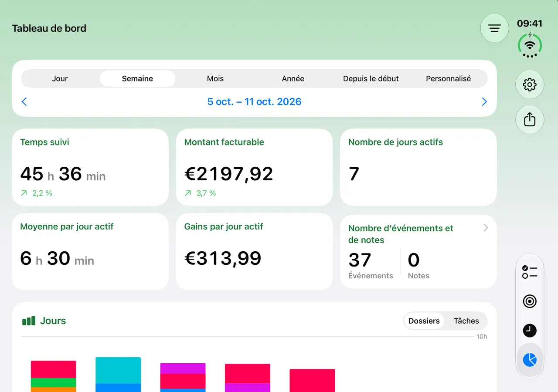Tap the 09:41 clock
This screenshot has height=392, width=558.
tap(530, 23)
